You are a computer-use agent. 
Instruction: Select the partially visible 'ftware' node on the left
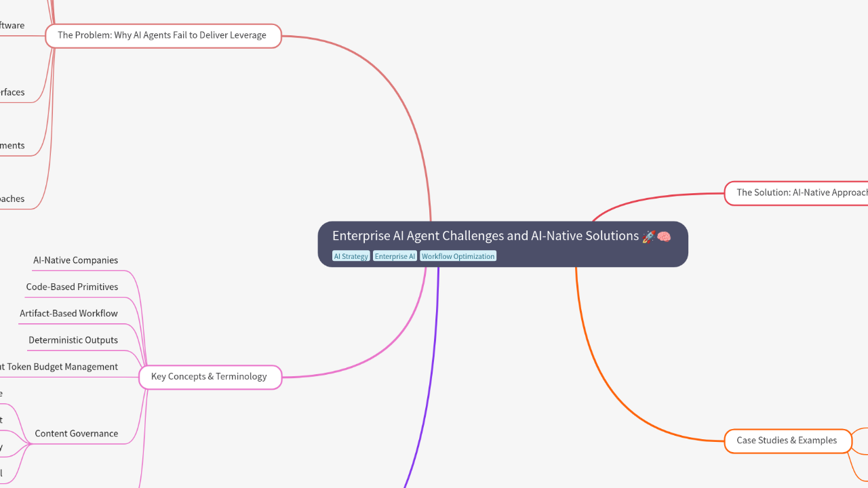[12, 25]
